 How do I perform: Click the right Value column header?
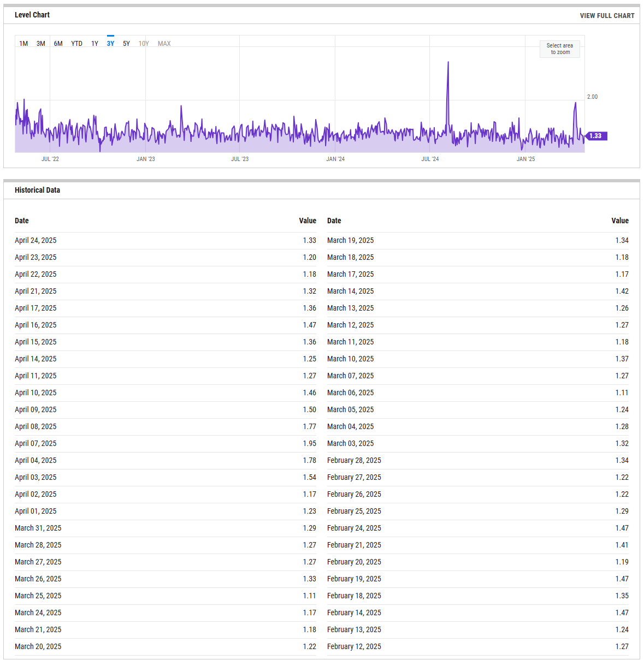click(620, 221)
